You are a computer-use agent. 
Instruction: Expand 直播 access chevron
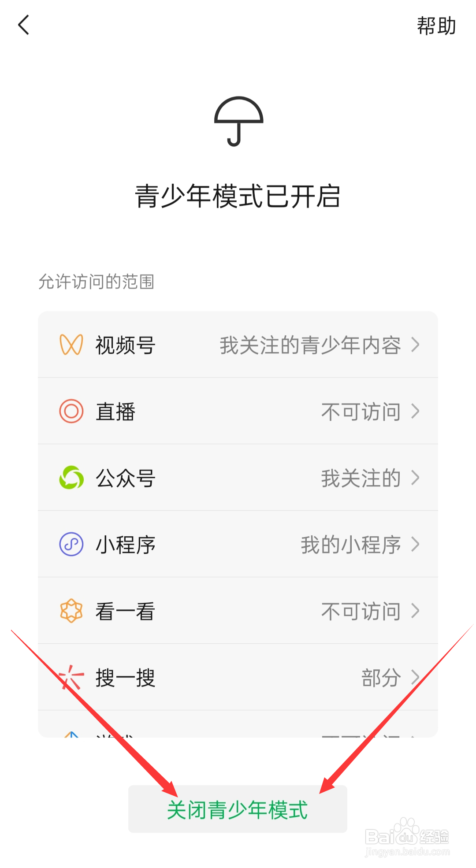(x=415, y=411)
